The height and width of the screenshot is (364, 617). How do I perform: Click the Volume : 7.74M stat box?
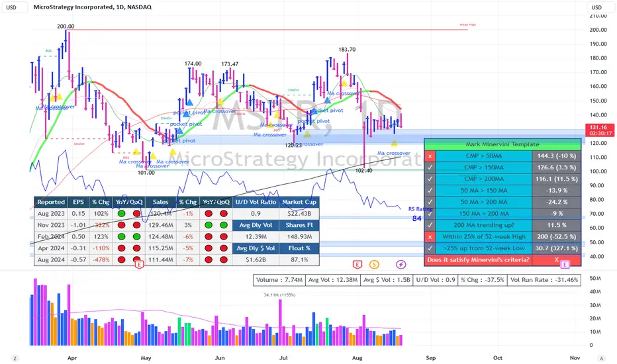279,280
